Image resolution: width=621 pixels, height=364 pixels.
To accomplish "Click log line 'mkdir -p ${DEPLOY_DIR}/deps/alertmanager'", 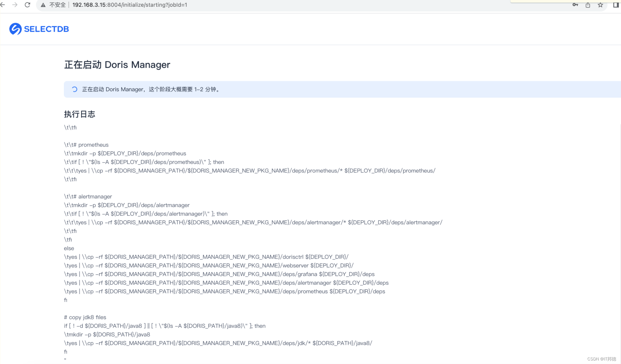I will click(127, 205).
